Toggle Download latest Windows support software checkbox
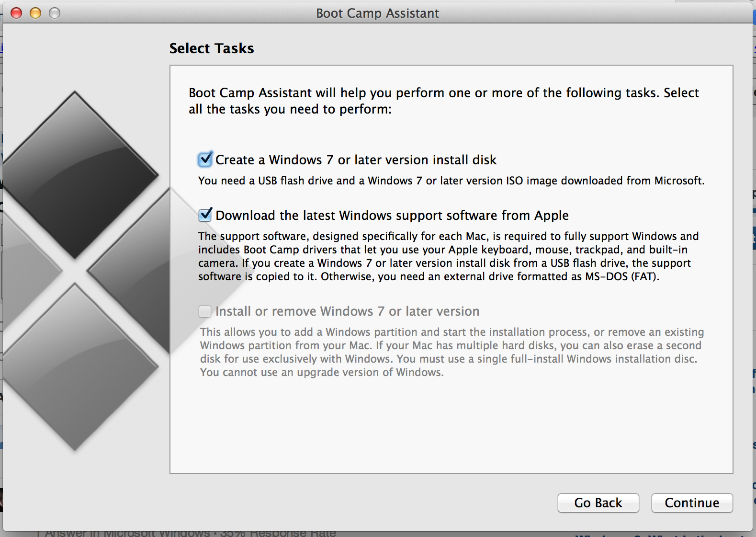756x537 pixels. click(205, 215)
